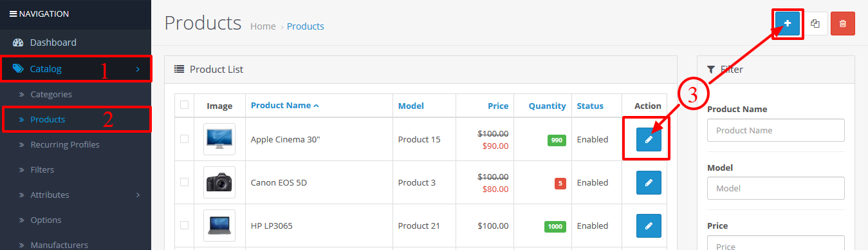The height and width of the screenshot is (250, 868).
Task: Sort the table by Model column
Action: pyautogui.click(x=411, y=106)
